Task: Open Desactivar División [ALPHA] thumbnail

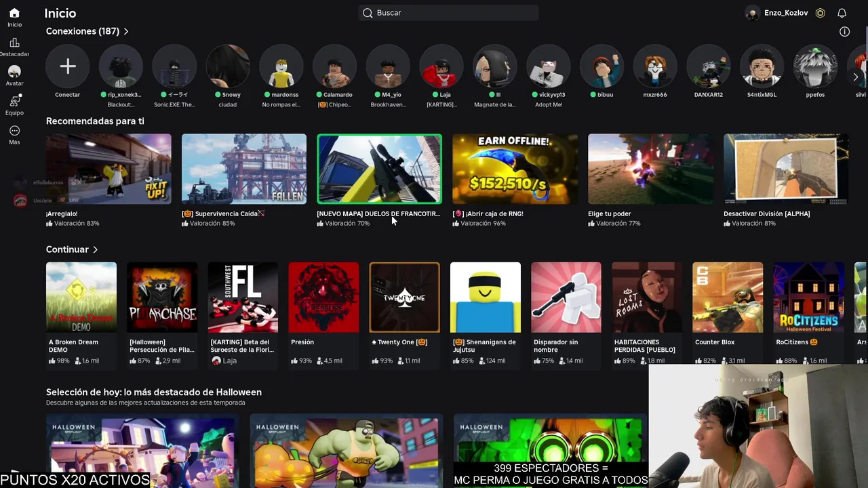Action: coord(786,169)
